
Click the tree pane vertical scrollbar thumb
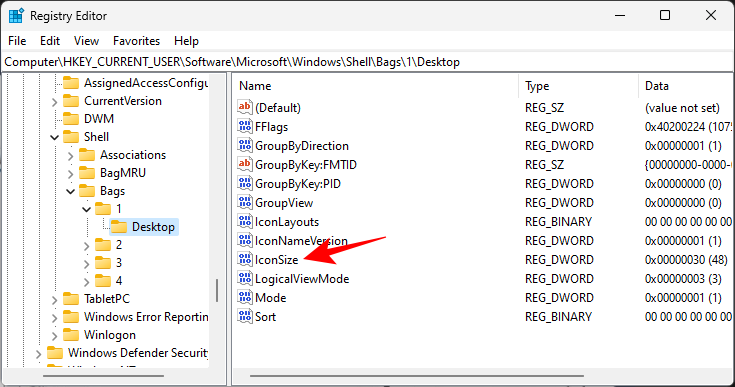(217, 290)
